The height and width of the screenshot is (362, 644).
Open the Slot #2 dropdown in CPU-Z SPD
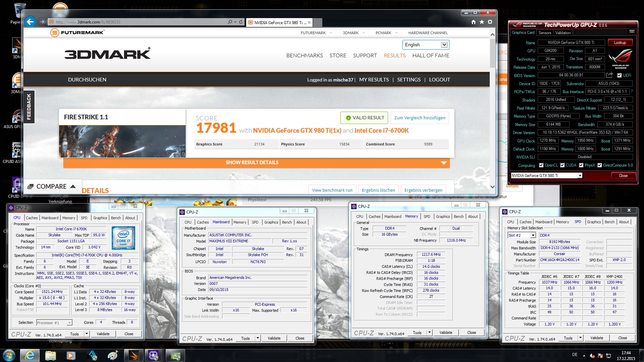(x=522, y=235)
